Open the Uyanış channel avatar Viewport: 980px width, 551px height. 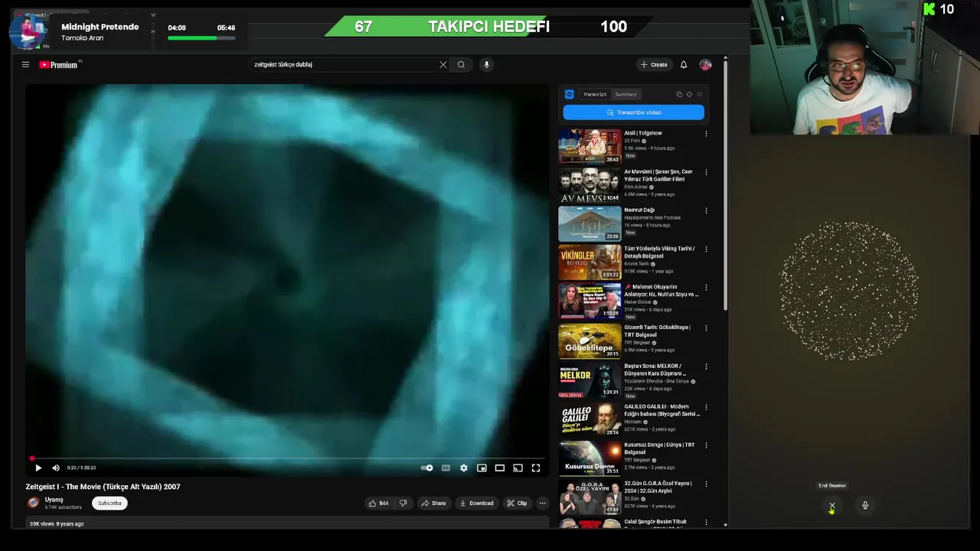point(33,503)
